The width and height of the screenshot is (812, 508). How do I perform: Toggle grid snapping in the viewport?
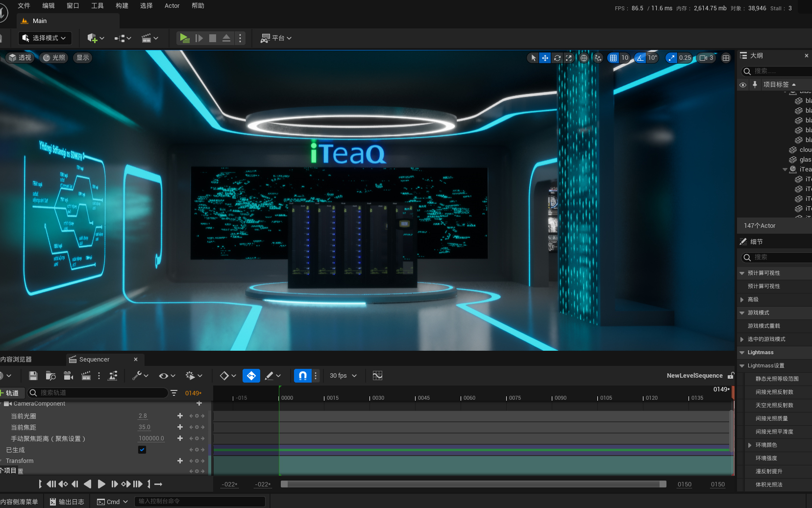tap(613, 58)
